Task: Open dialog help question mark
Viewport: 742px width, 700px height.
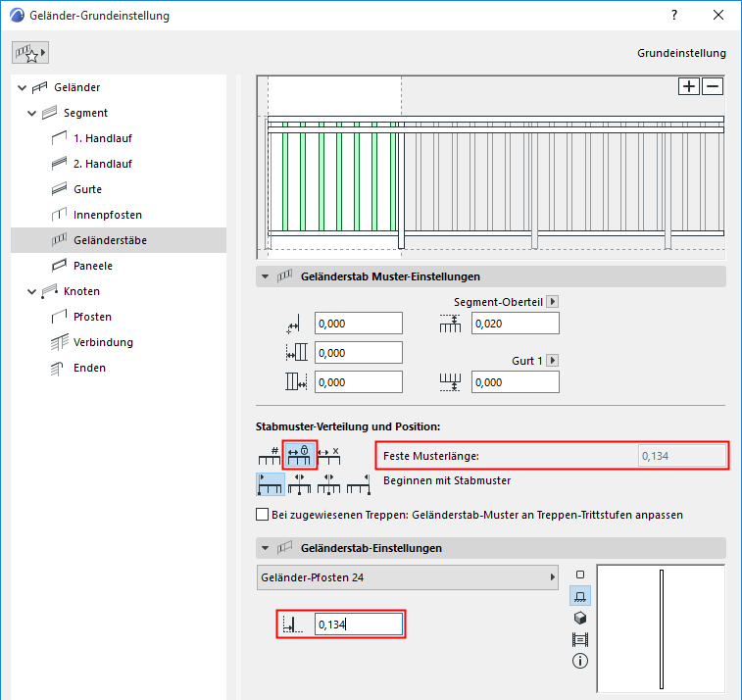Action: click(x=674, y=15)
